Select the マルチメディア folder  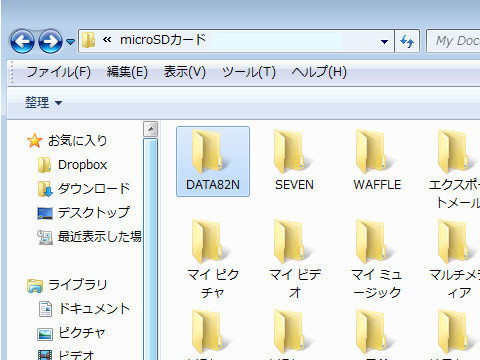[455, 260]
